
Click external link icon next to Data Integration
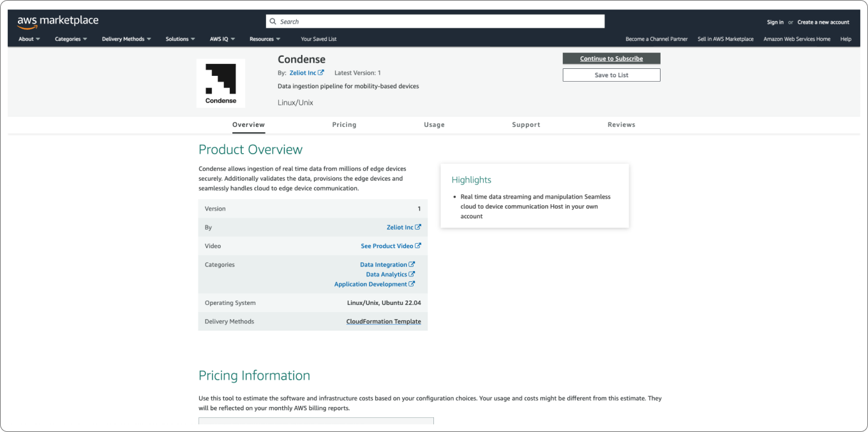[412, 264]
